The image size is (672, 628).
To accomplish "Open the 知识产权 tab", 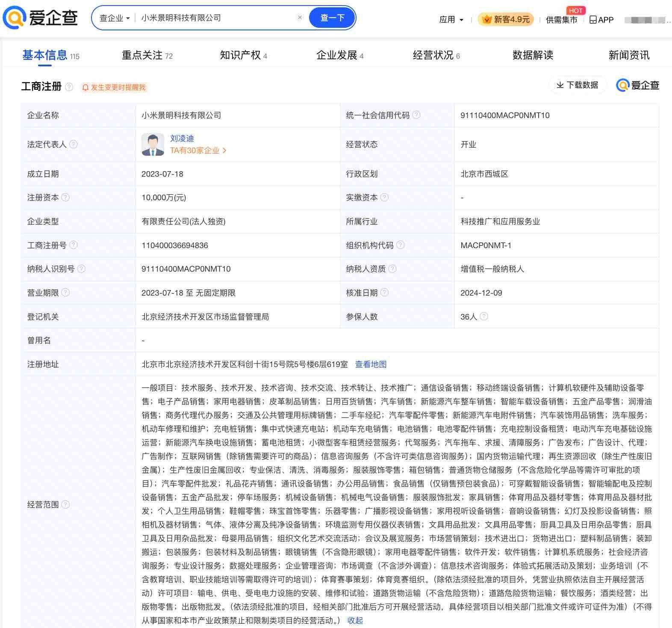I will pos(243,55).
